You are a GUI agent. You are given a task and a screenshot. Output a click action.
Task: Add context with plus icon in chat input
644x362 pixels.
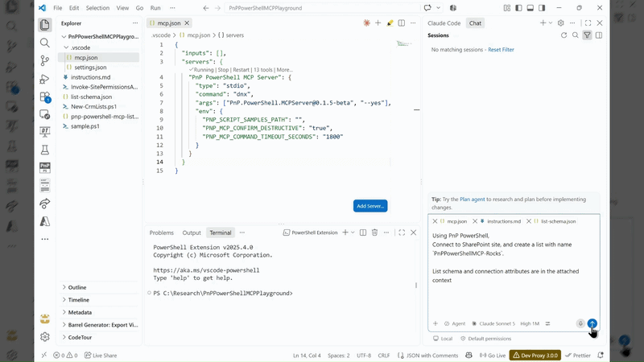click(x=436, y=323)
